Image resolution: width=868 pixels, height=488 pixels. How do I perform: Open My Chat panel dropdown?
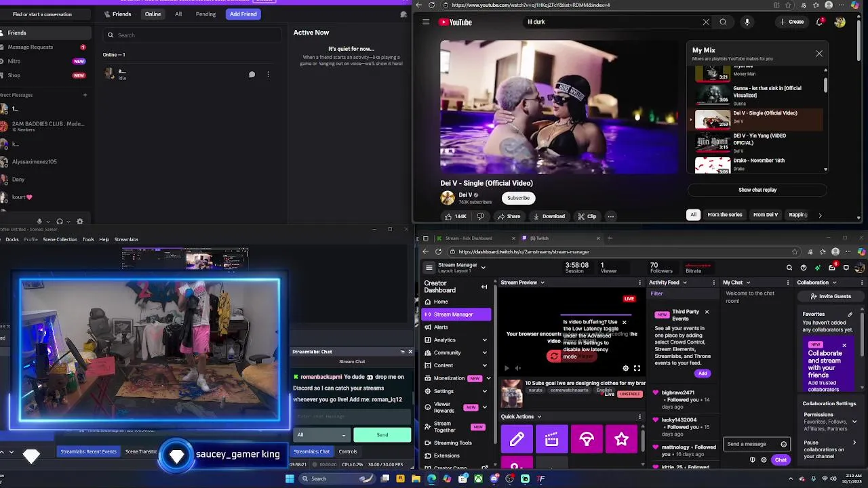pos(748,283)
